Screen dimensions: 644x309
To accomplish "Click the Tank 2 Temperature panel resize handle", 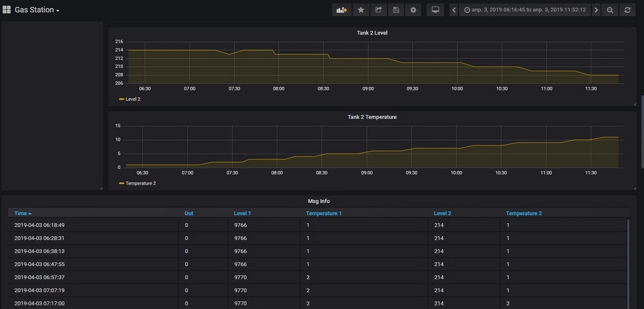I will 634,188.
